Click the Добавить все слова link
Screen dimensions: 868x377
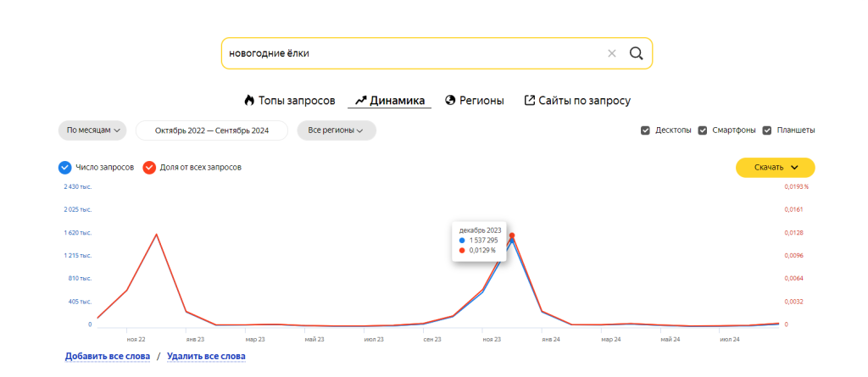coord(107,356)
